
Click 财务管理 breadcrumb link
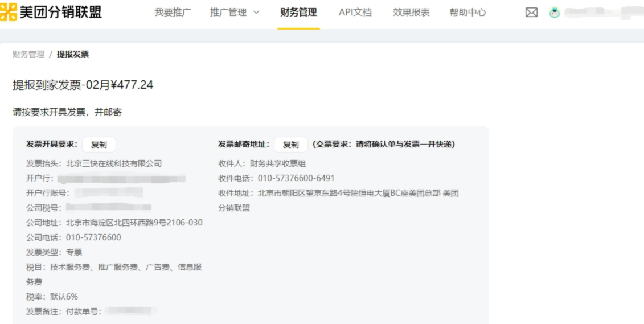pyautogui.click(x=28, y=54)
